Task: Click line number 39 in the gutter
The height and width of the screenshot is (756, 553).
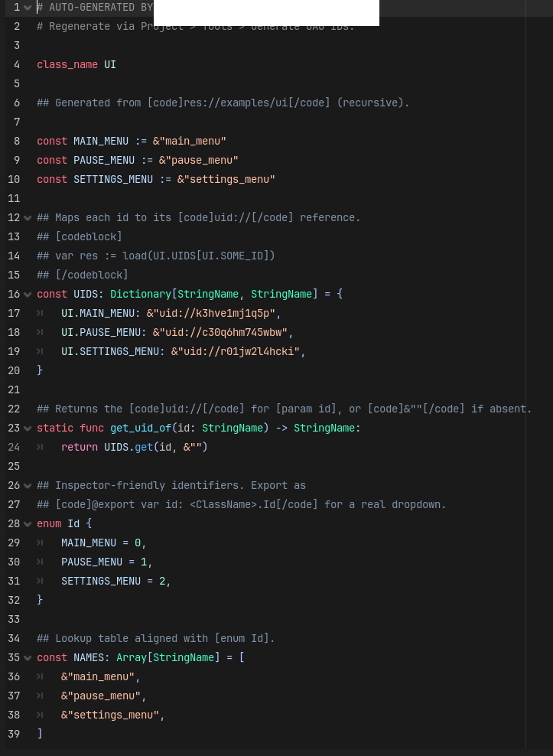Action: [x=14, y=734]
